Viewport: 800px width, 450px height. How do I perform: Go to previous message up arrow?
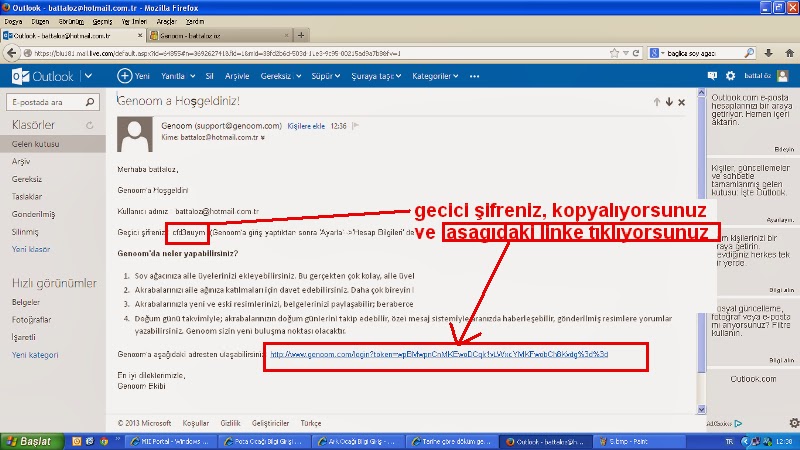[x=657, y=102]
